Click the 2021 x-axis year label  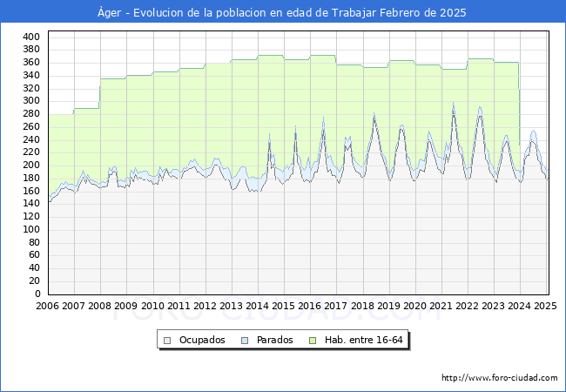(441, 306)
